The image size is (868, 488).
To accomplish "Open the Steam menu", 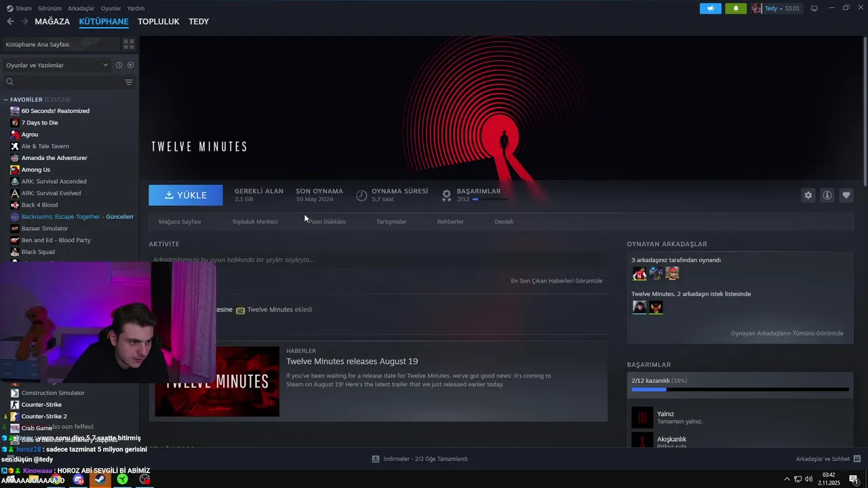I will pyautogui.click(x=20, y=8).
